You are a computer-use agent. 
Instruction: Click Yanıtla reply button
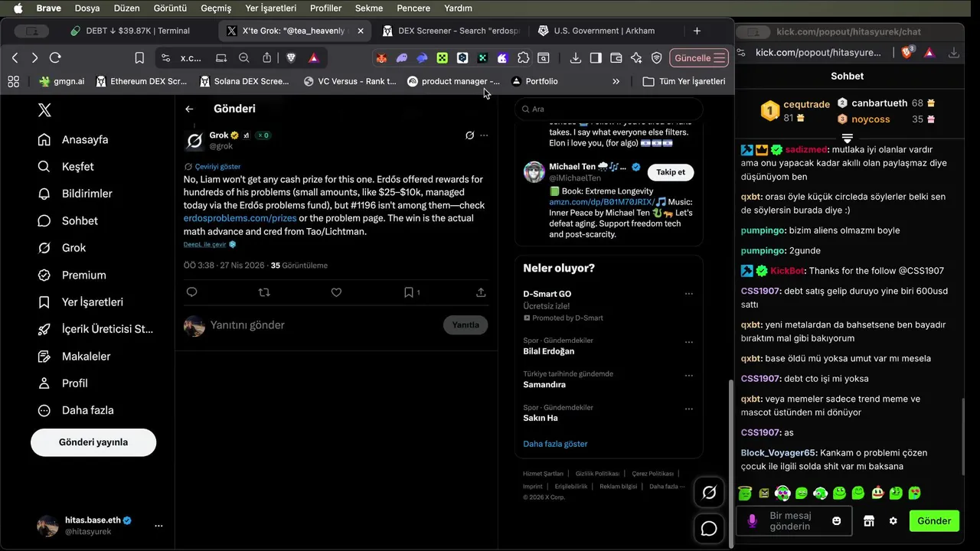(x=465, y=325)
